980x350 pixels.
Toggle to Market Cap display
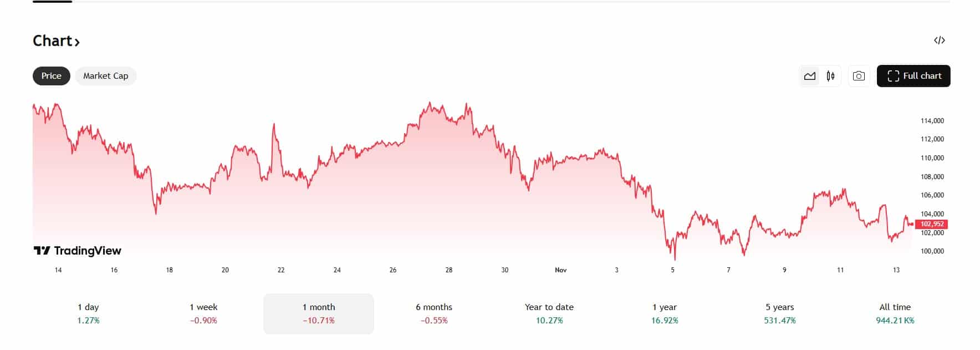pos(105,76)
